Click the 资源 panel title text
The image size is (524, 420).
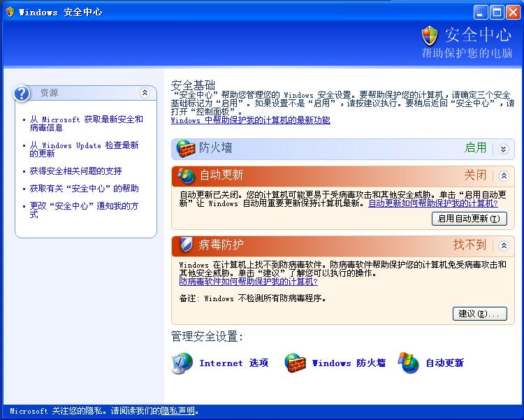49,93
